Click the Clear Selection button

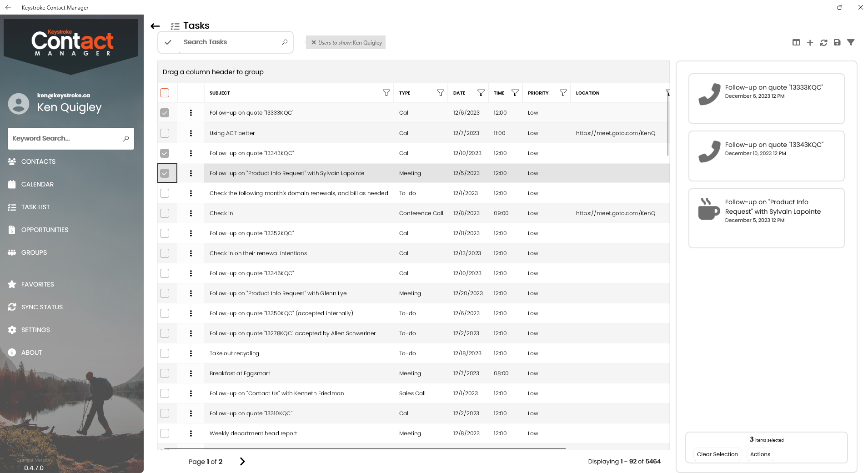[717, 454]
